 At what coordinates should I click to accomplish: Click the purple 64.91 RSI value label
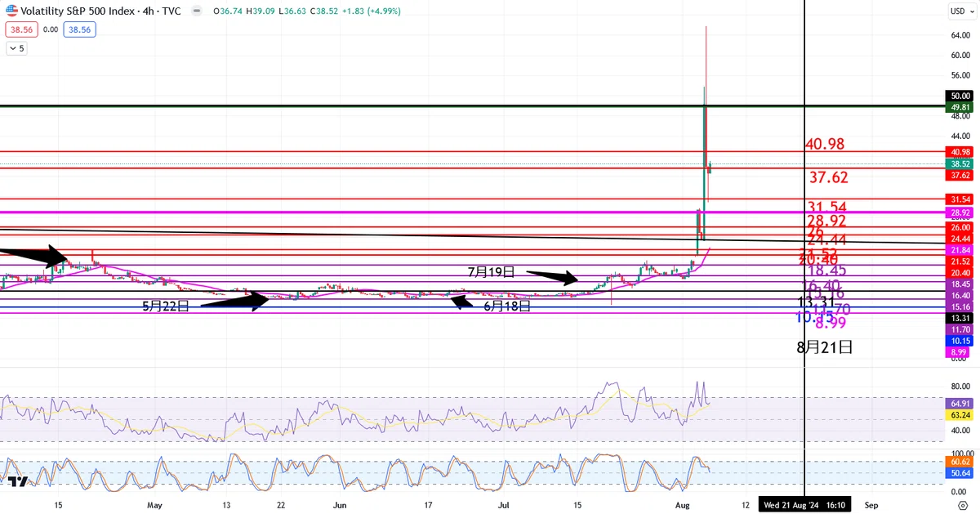(x=960, y=404)
